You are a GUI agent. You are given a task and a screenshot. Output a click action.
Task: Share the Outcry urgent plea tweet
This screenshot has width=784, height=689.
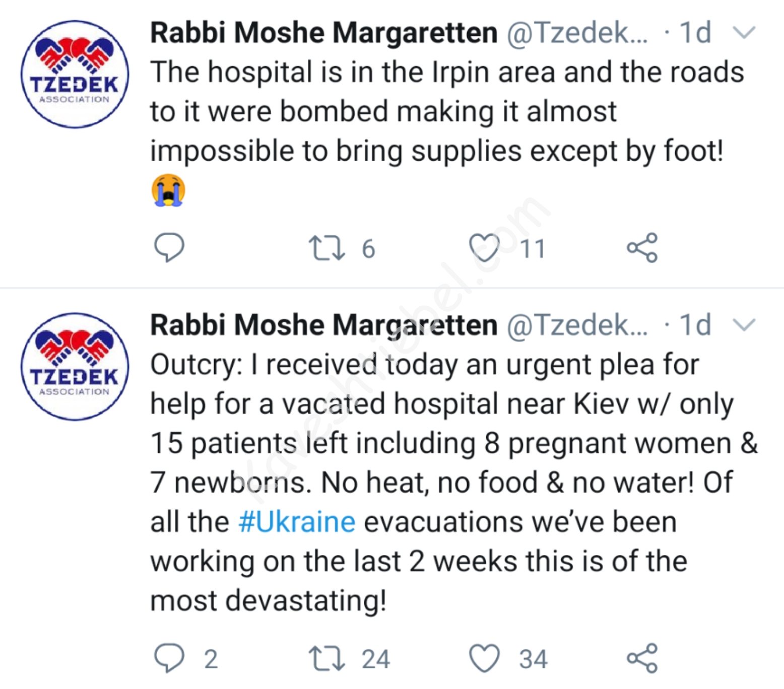coord(642,658)
